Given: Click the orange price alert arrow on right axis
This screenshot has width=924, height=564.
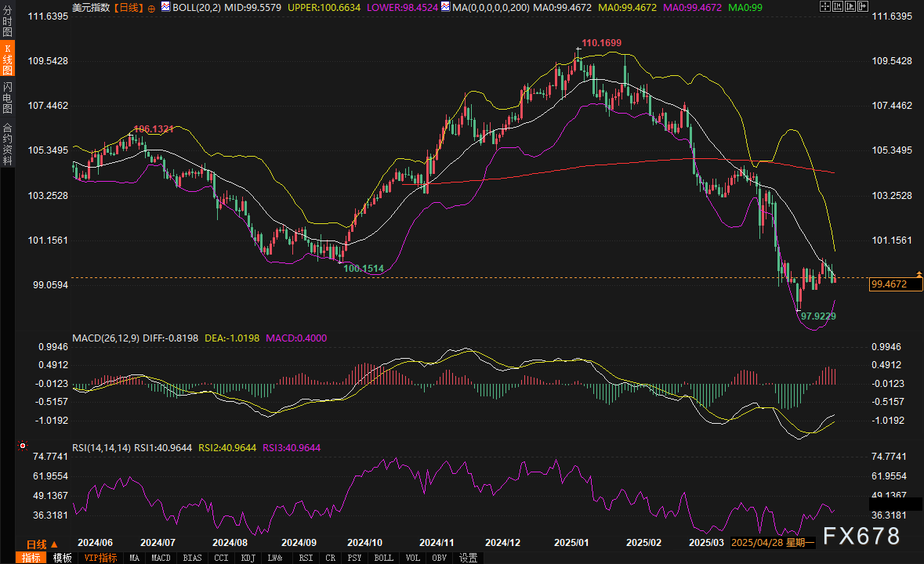Looking at the screenshot, I should pyautogui.click(x=919, y=273).
